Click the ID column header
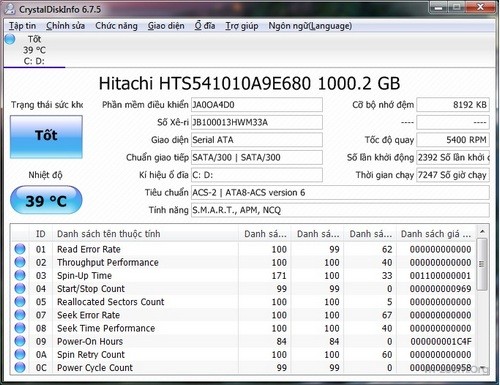The height and width of the screenshot is (385, 500). 41,234
